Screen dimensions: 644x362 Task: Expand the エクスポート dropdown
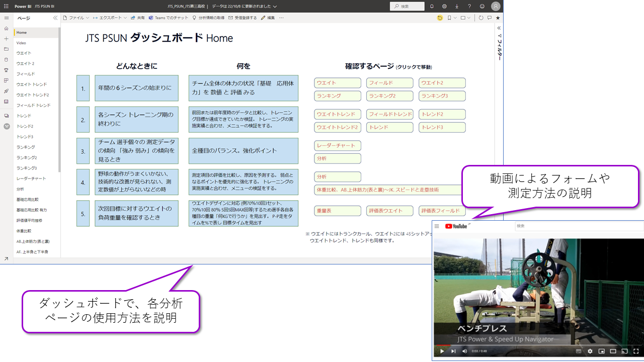point(110,18)
